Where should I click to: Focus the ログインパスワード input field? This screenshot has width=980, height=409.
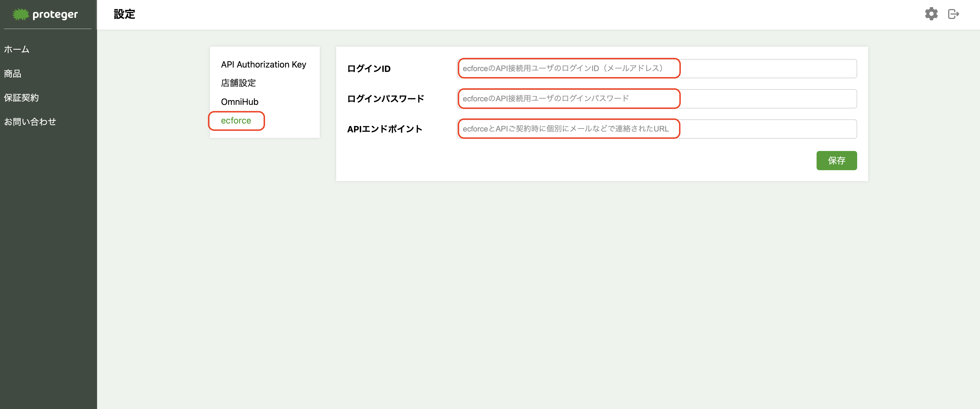tap(656, 99)
